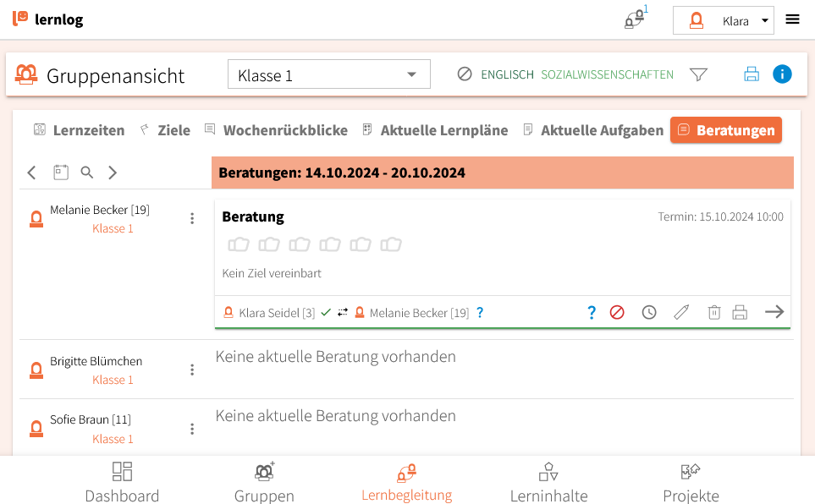Cancel the Beratung via red prohibited icon
Screen dimensions: 815x504
click(617, 312)
